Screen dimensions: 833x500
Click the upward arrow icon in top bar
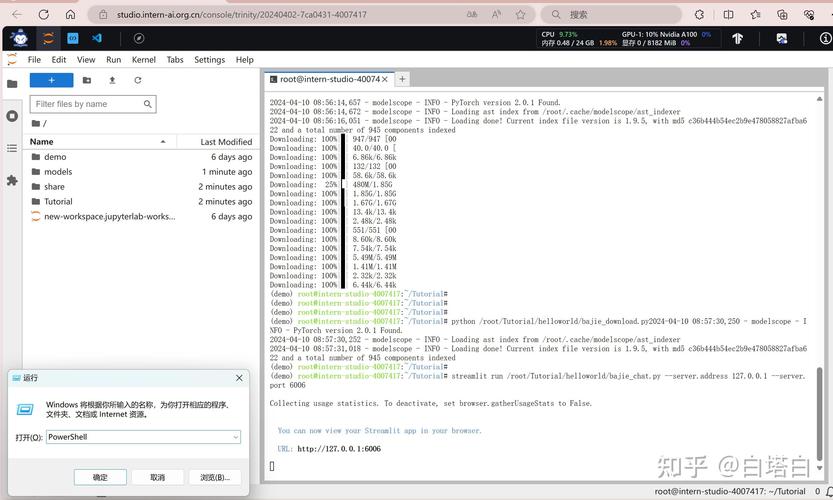coord(737,38)
